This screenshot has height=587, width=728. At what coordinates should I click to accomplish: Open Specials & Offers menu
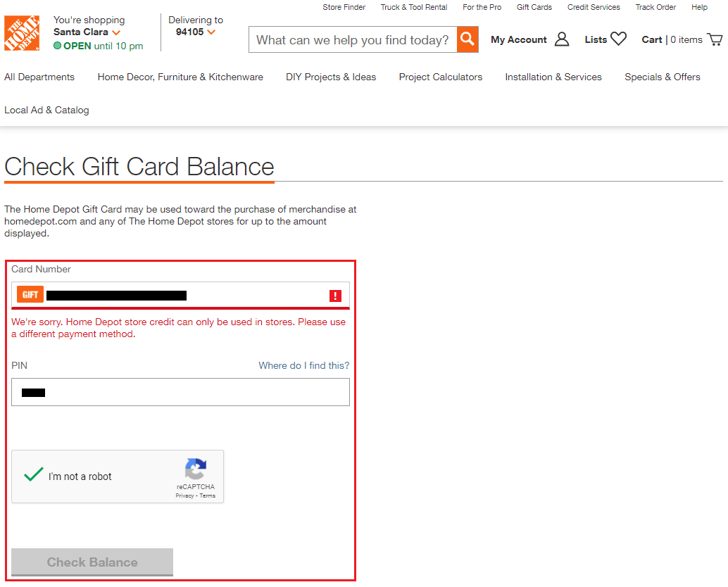[x=662, y=77]
